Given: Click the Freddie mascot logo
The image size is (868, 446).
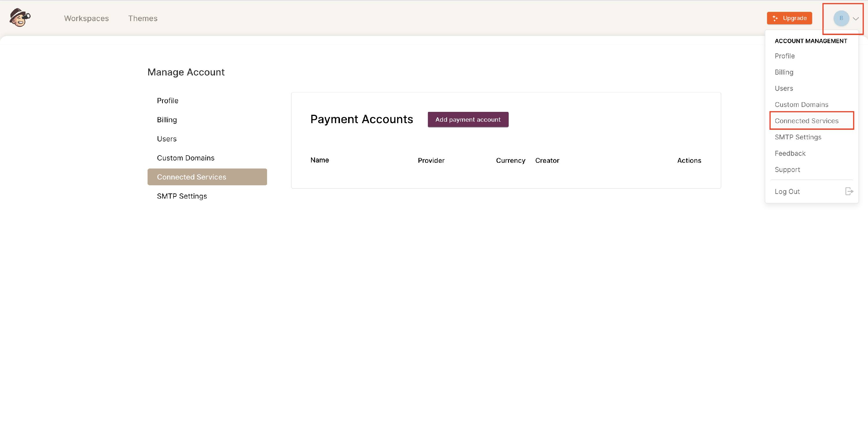Looking at the screenshot, I should coord(20,18).
